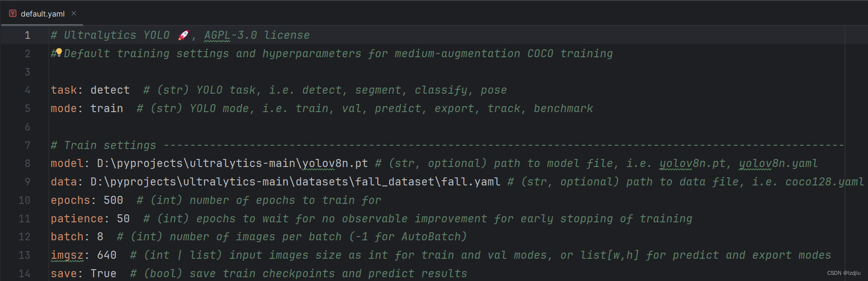Switch to the default.yaml tab

point(43,14)
